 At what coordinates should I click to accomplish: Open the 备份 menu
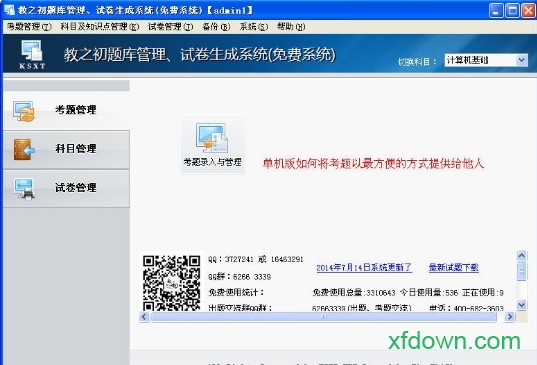point(216,26)
